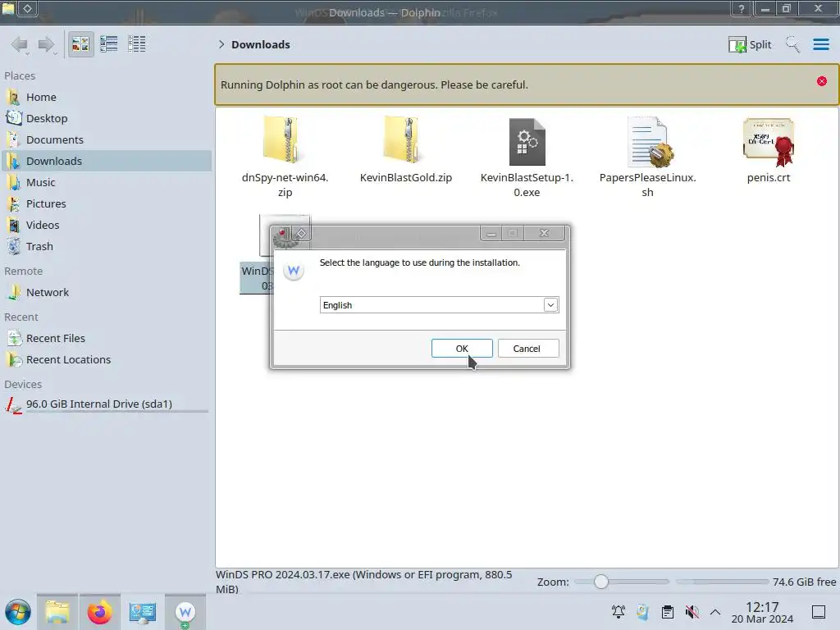The image size is (840, 630).
Task: Open Trash in Places
Action: (x=106, y=247)
